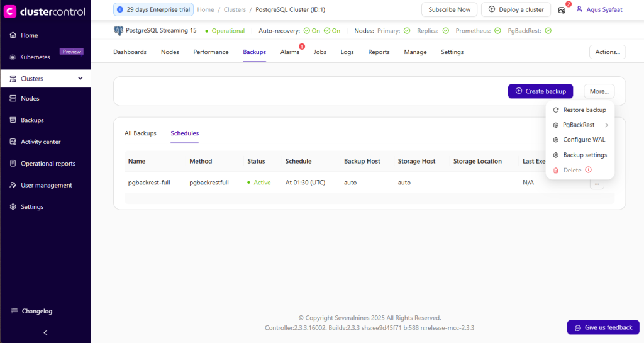The width and height of the screenshot is (644, 343).
Task: Select Configure WAL menu option
Action: coord(584,140)
